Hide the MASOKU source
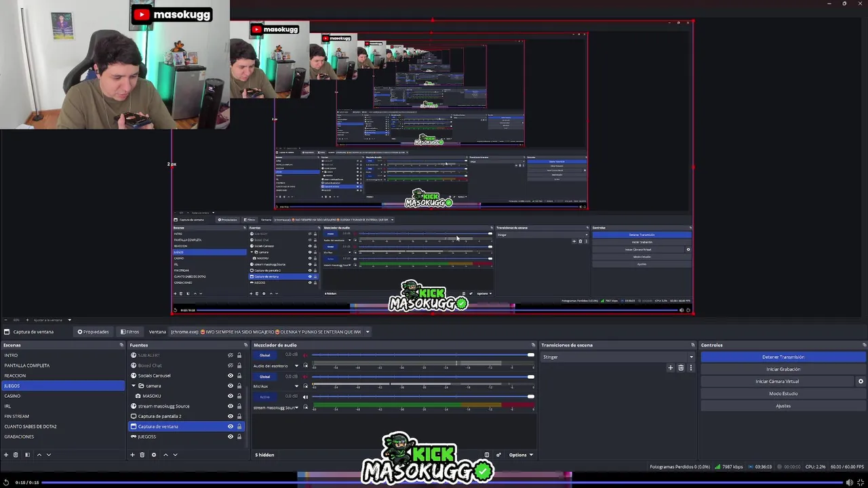The height and width of the screenshot is (488, 868). pyautogui.click(x=231, y=396)
